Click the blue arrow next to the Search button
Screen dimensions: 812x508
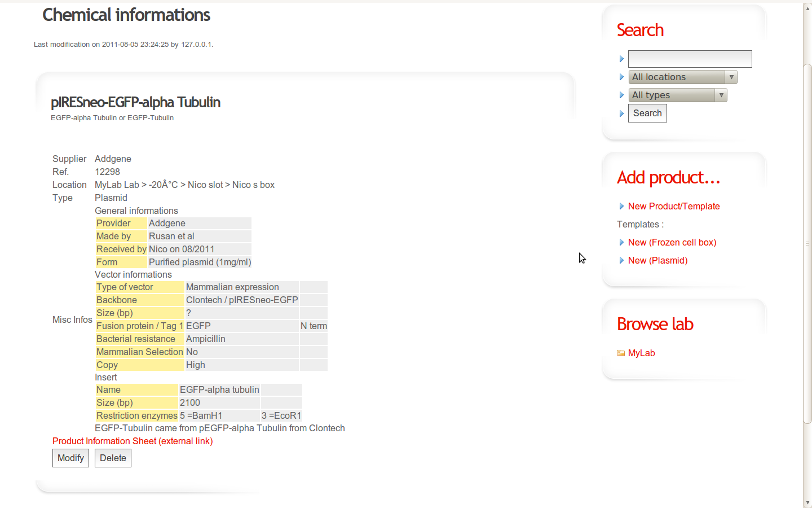point(621,113)
